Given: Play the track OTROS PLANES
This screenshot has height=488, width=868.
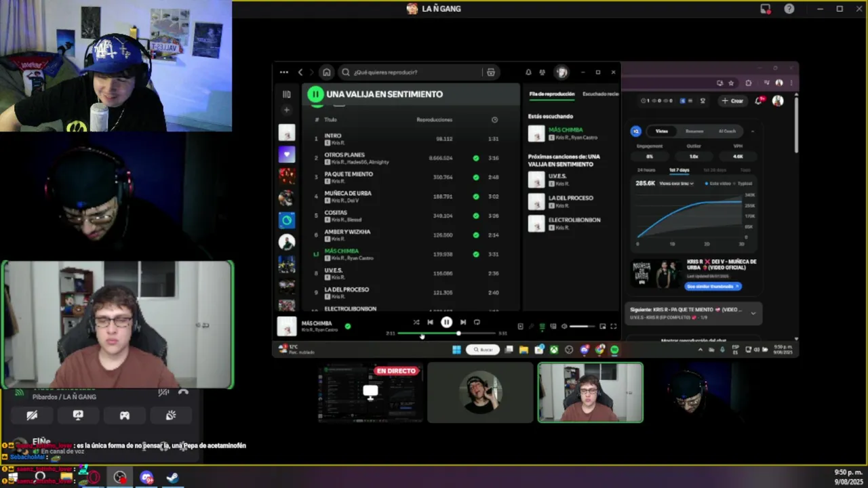Looking at the screenshot, I should point(344,155).
